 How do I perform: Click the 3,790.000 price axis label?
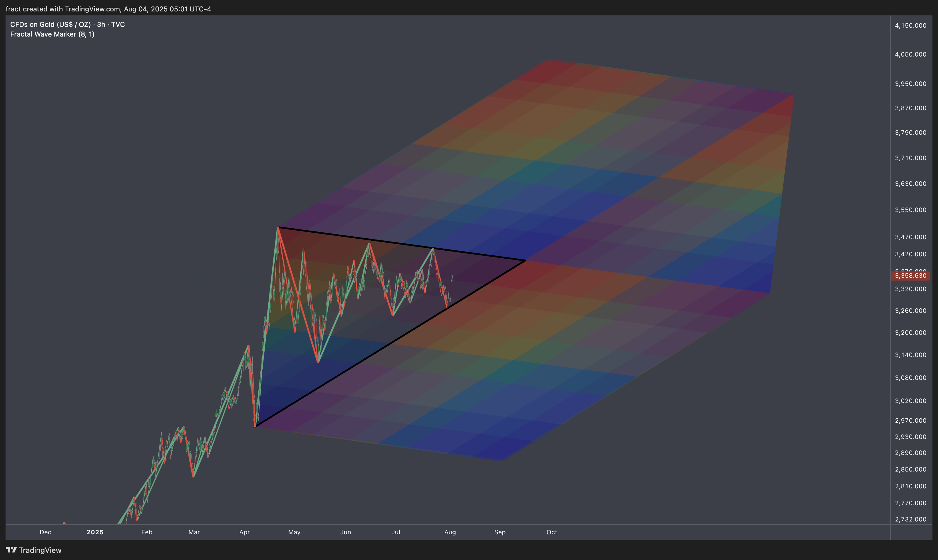(x=911, y=132)
